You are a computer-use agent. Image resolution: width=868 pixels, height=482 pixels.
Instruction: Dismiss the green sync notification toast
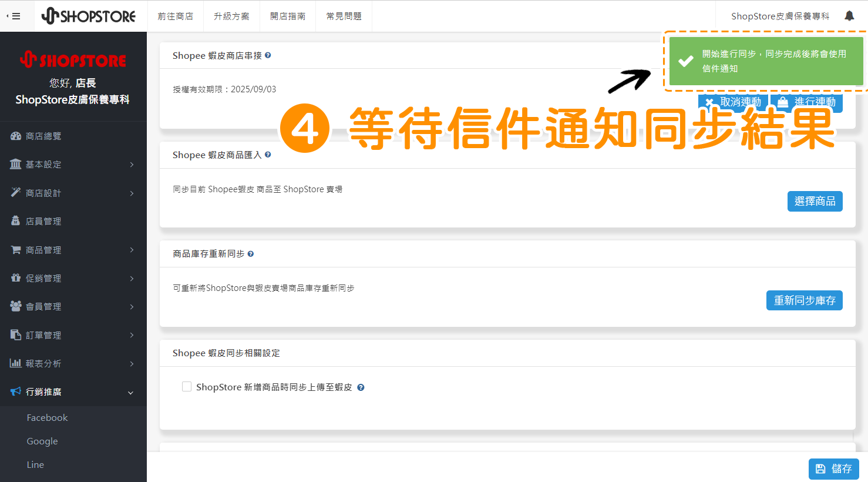pos(766,61)
